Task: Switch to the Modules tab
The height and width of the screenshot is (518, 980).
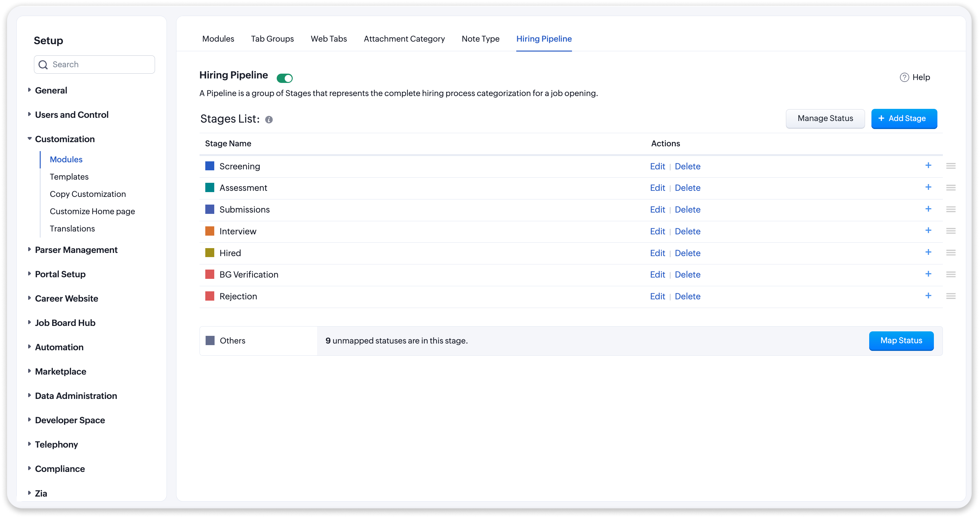Action: 218,39
